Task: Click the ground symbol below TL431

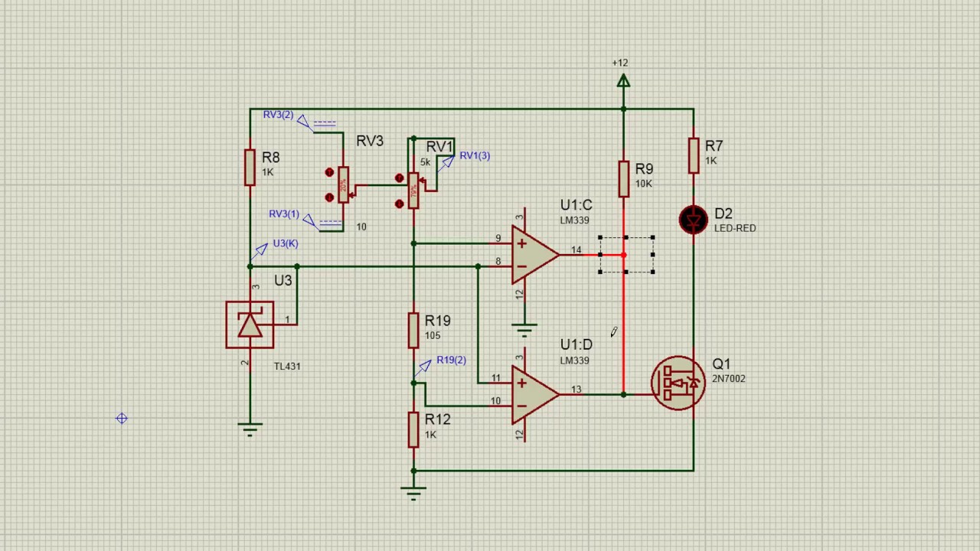Action: pyautogui.click(x=250, y=429)
